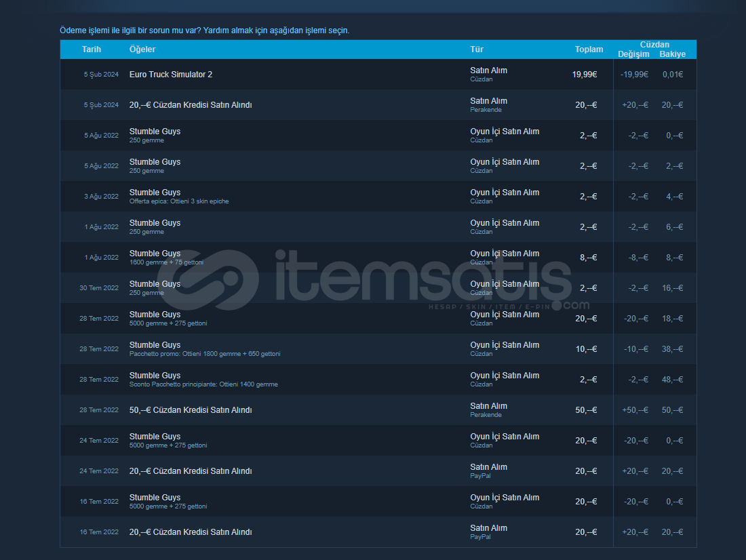Screen dimensions: 746x560
Task: Click the 38,--€ balance value
Action: click(x=672, y=348)
